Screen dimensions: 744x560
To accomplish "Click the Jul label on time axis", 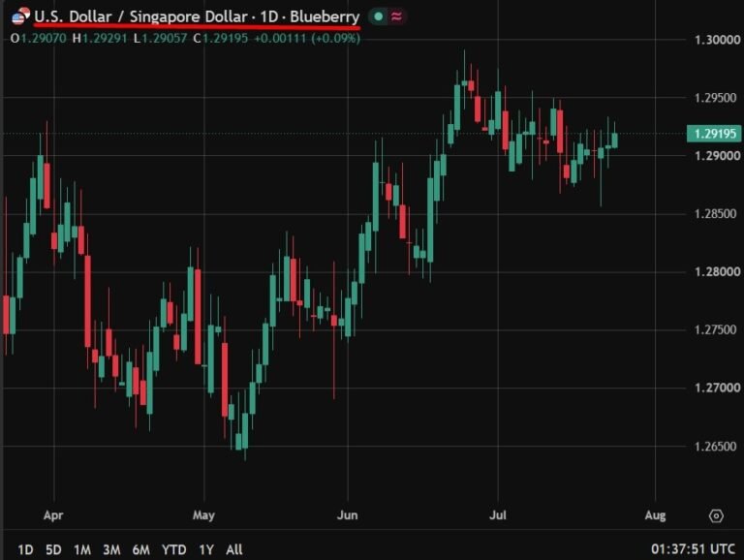I will pos(498,514).
